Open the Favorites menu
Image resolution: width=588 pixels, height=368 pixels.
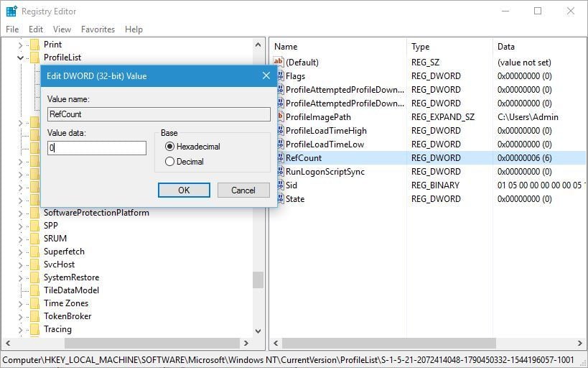coord(98,29)
